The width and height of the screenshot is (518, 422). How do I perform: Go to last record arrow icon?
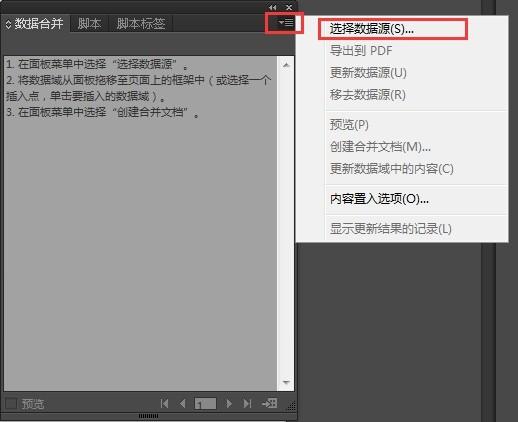coord(247,404)
